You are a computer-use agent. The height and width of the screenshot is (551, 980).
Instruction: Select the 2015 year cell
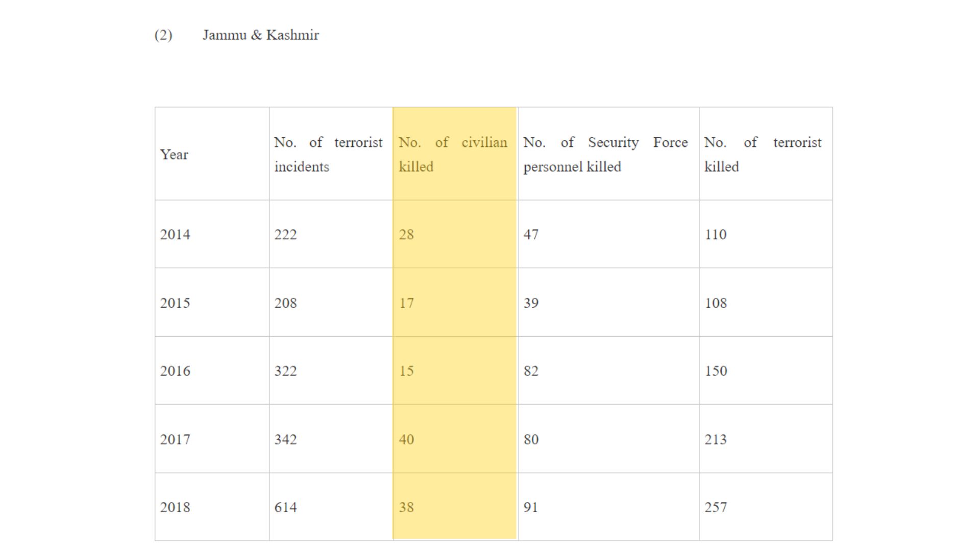[175, 303]
